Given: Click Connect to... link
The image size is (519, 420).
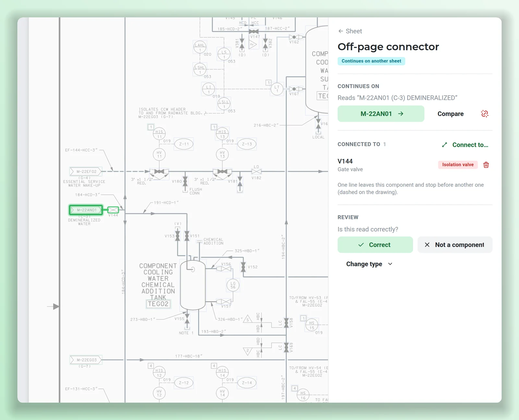Looking at the screenshot, I should [465, 145].
